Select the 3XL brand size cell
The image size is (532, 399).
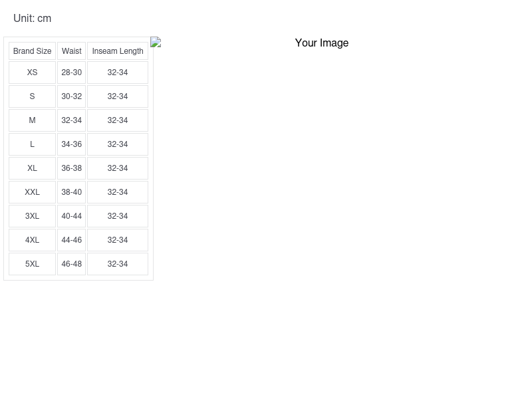click(x=32, y=216)
